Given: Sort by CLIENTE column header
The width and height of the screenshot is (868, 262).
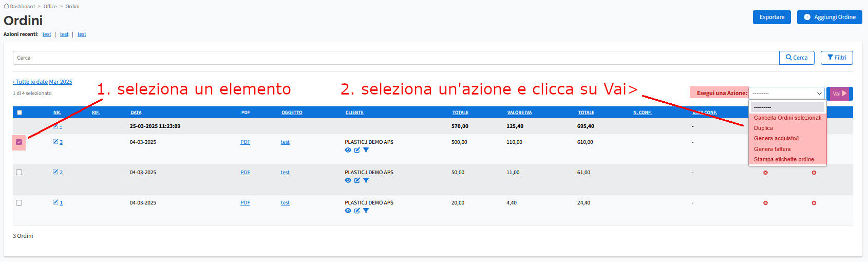Looking at the screenshot, I should click(x=354, y=113).
